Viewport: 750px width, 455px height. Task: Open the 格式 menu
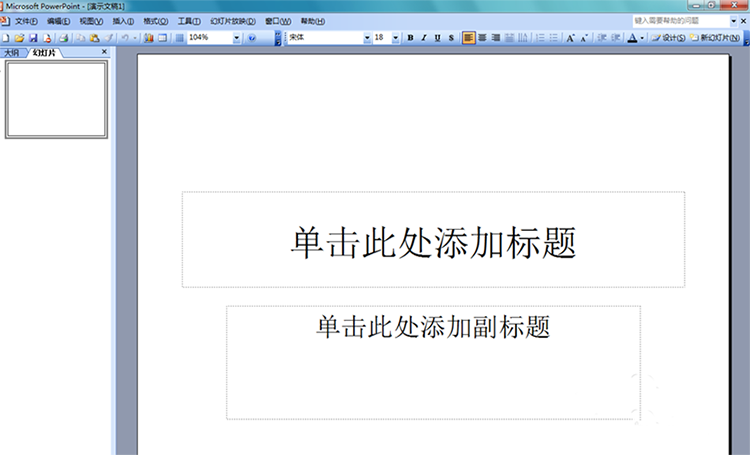click(x=155, y=21)
